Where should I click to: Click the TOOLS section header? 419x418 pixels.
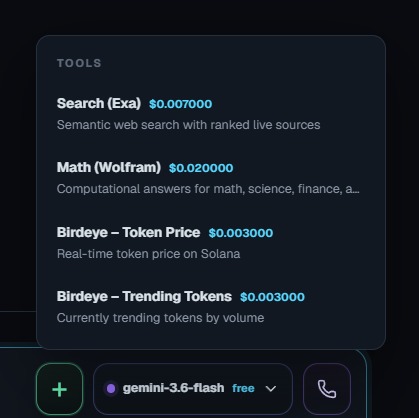79,63
